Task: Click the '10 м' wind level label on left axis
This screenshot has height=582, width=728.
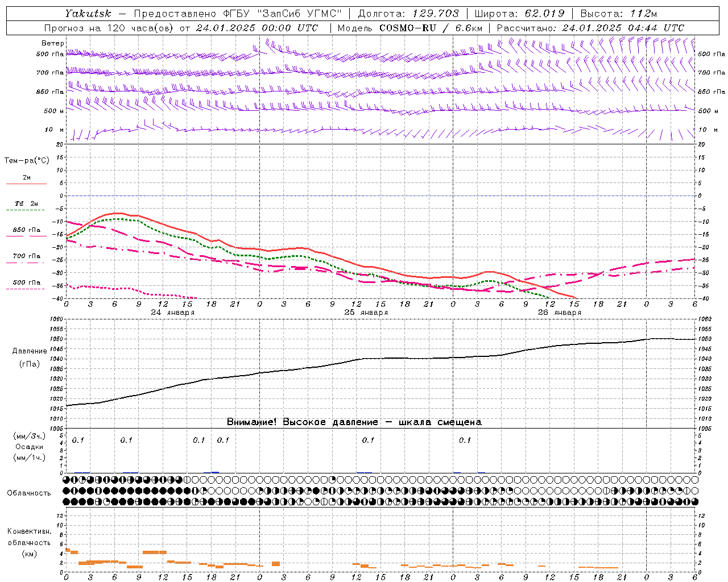Action: click(x=54, y=130)
